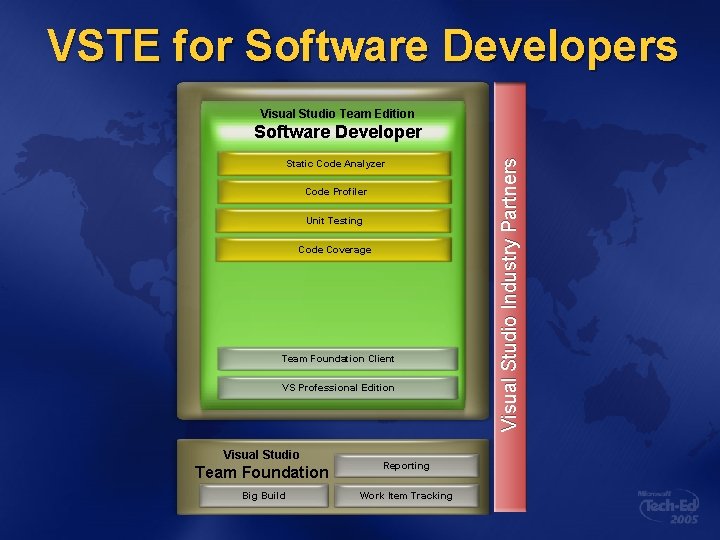The width and height of the screenshot is (720, 540).
Task: Select the Big Build box
Action: click(264, 495)
